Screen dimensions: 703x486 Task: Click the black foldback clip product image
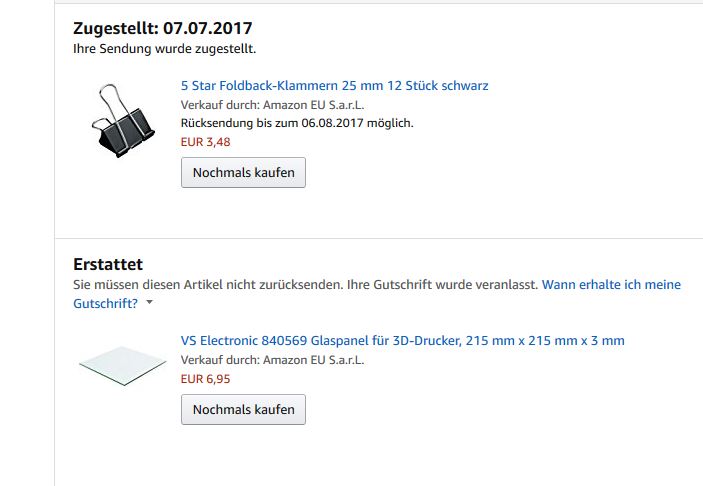[x=122, y=121]
